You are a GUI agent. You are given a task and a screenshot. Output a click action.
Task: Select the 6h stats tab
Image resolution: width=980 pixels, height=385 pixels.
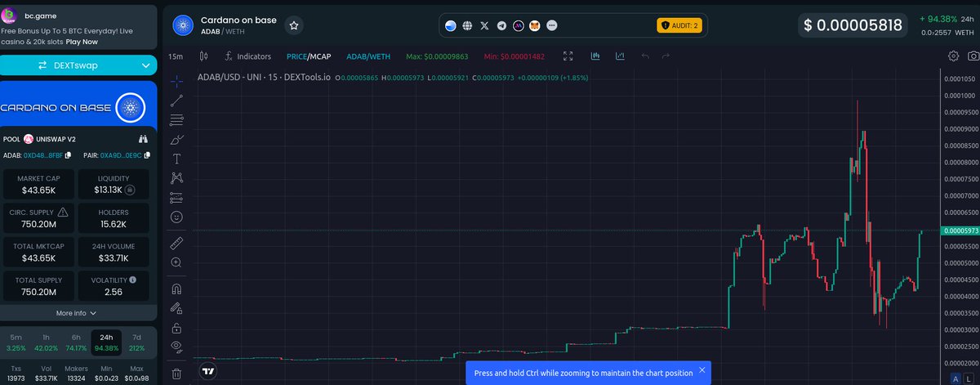[76, 342]
